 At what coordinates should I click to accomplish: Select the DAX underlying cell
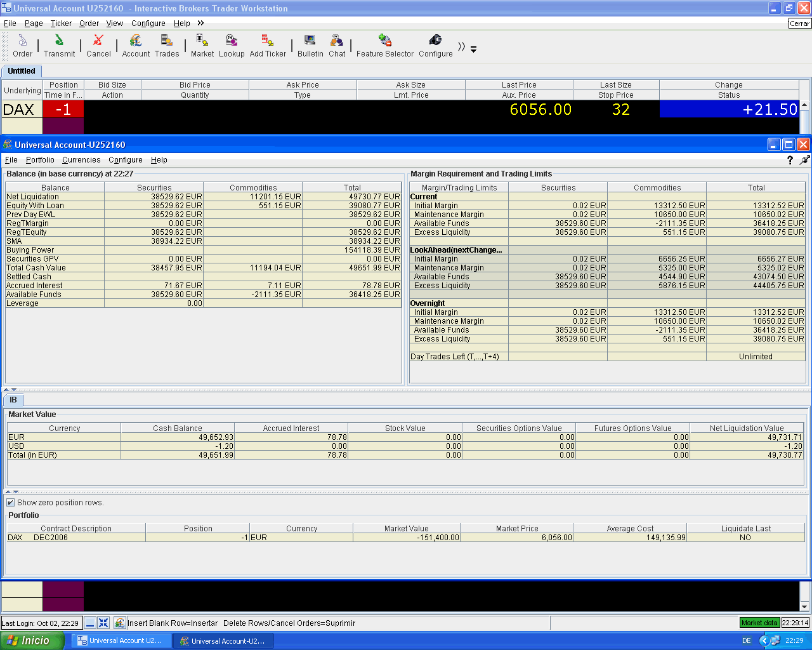22,109
